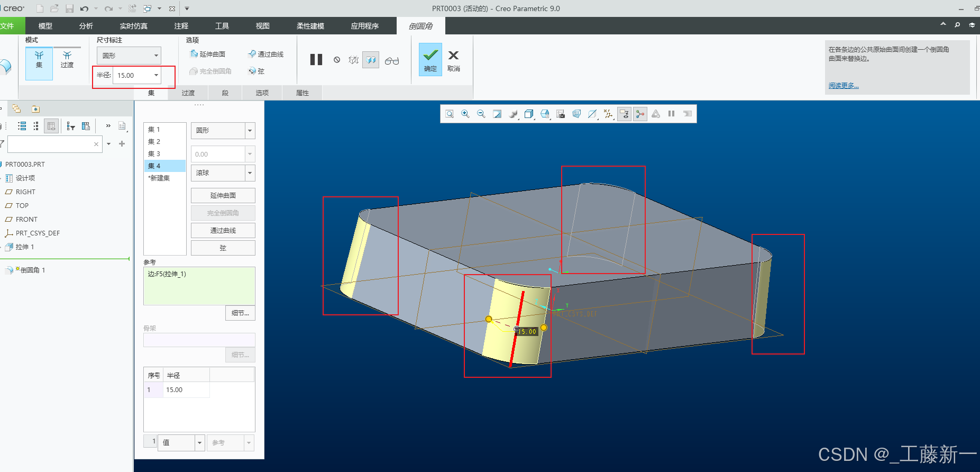980x472 pixels.
Task: Open the datum display filters icon
Action: pyautogui.click(x=608, y=114)
